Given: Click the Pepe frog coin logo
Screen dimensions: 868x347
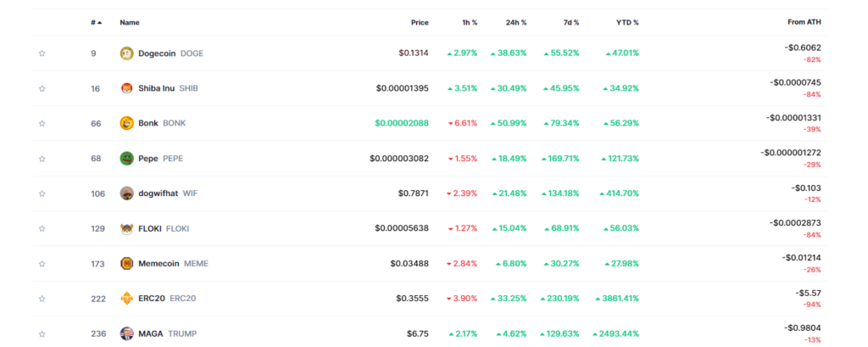Looking at the screenshot, I should coord(127,159).
